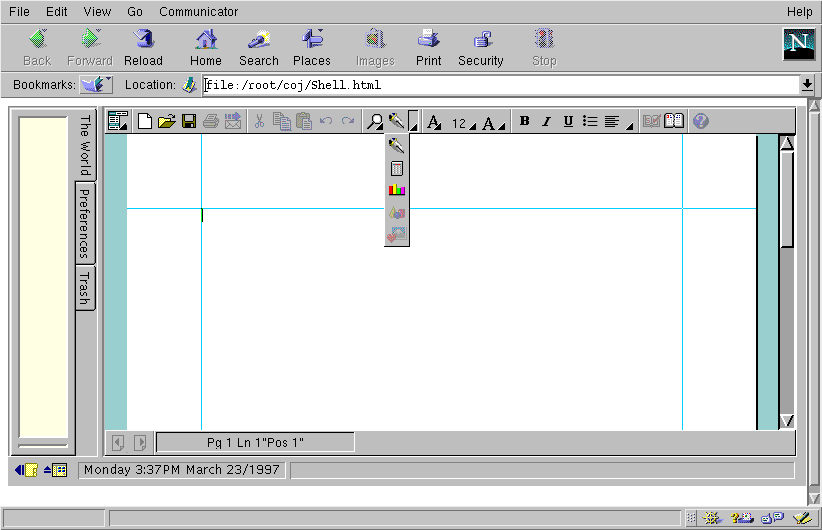This screenshot has height=530, width=822.
Task: Toggle underline formatting
Action: click(x=568, y=122)
